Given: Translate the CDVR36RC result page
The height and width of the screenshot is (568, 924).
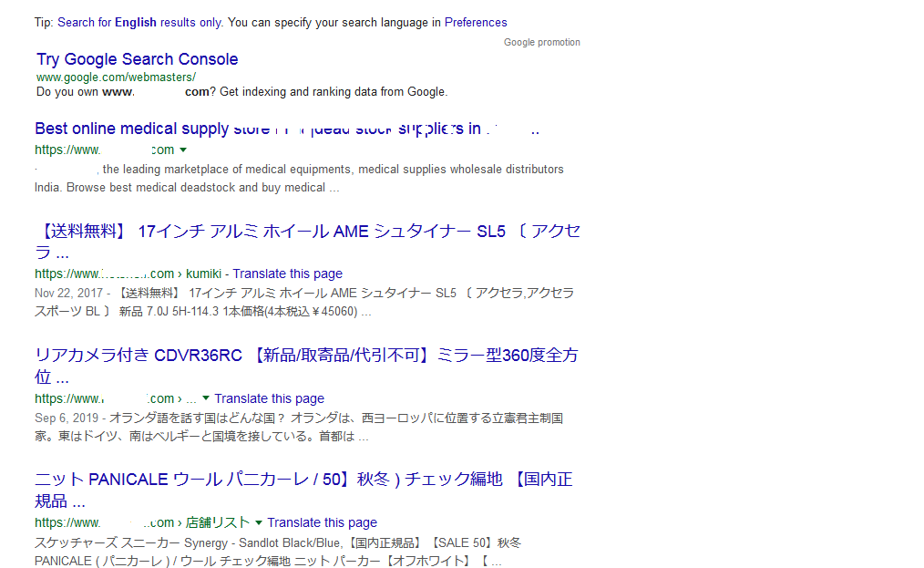Looking at the screenshot, I should click(x=270, y=398).
